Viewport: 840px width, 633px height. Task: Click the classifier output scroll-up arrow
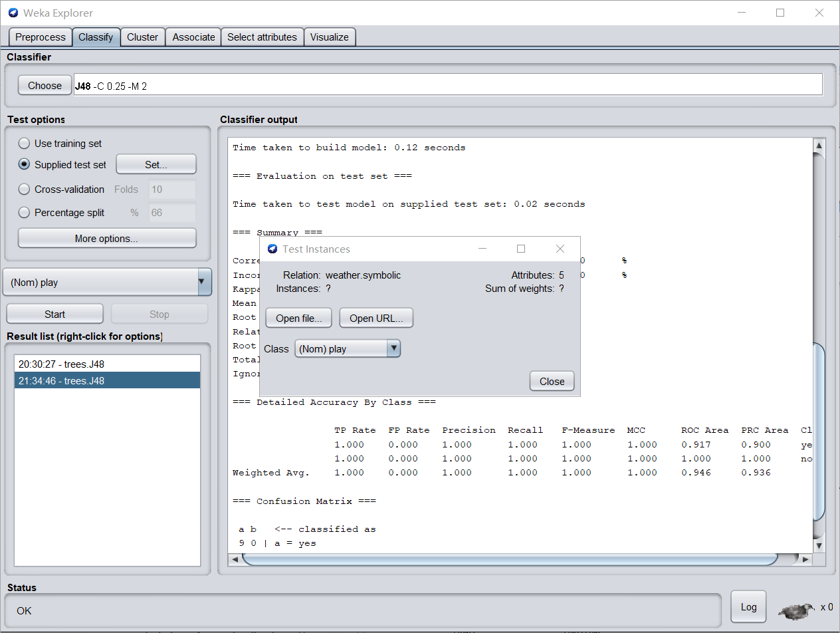pyautogui.click(x=819, y=146)
